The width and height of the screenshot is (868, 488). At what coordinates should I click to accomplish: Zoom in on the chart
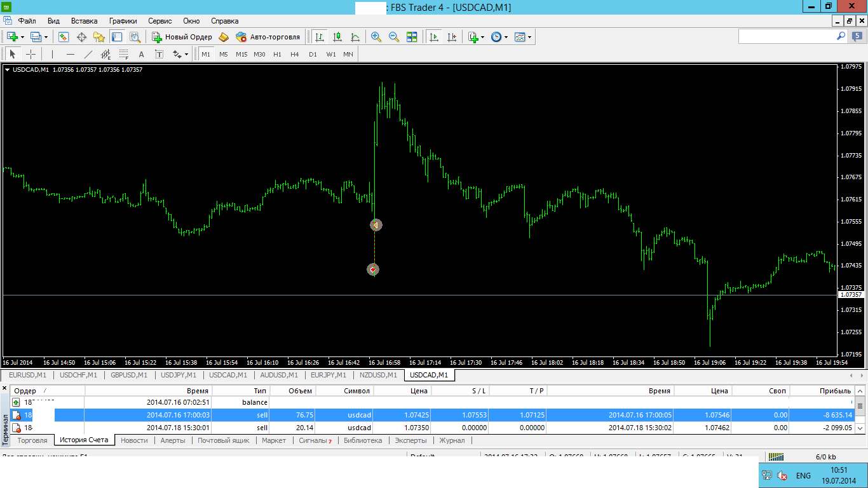[376, 37]
